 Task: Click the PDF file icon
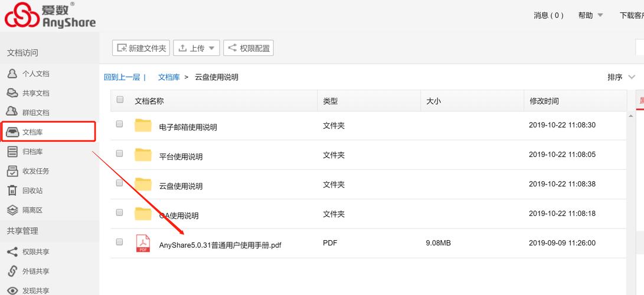point(143,243)
